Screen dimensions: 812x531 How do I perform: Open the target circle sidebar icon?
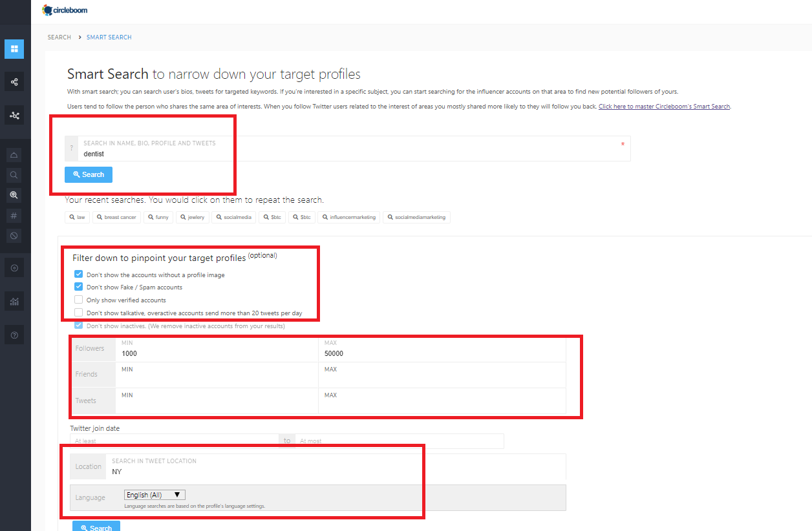pyautogui.click(x=14, y=267)
